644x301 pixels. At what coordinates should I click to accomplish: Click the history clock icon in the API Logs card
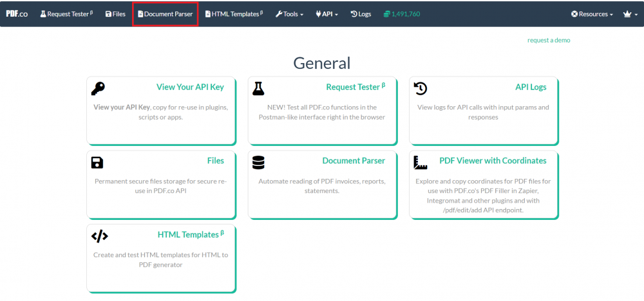coord(421,89)
